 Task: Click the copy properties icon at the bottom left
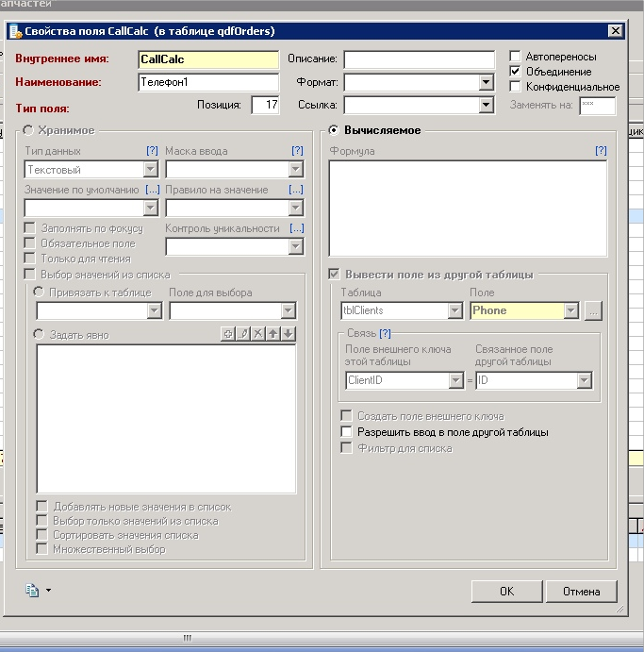[x=33, y=591]
